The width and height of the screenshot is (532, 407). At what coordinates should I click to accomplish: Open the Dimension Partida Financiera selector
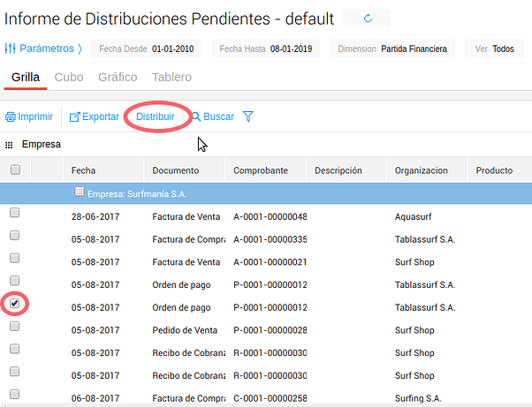click(x=392, y=49)
